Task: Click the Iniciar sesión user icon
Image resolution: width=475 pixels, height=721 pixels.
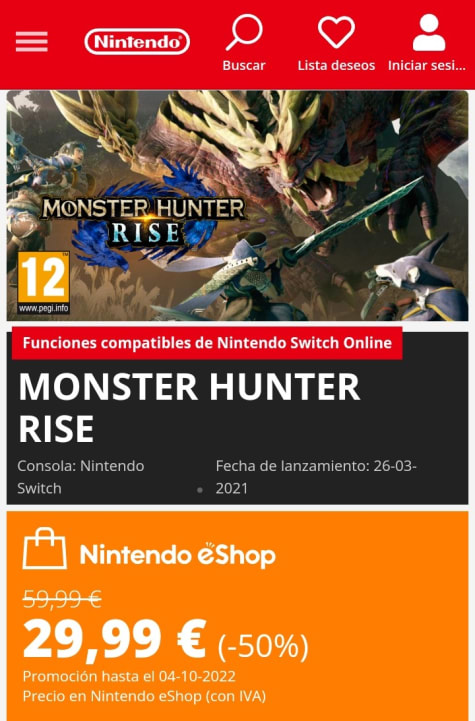Action: (429, 32)
